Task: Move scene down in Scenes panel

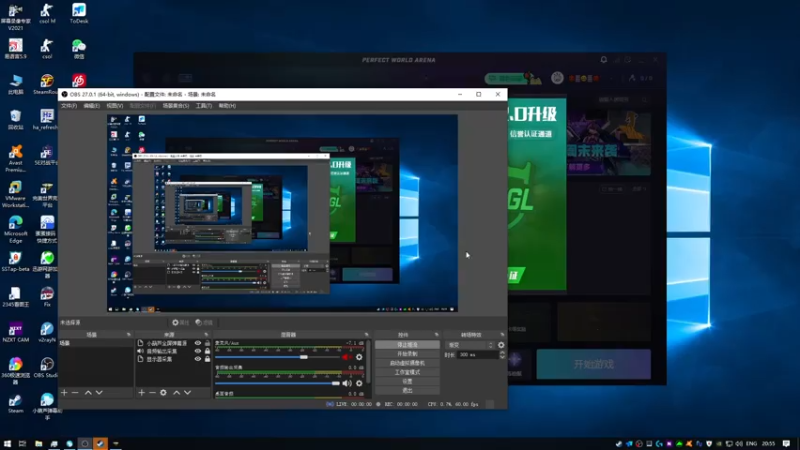Action: pos(99,392)
